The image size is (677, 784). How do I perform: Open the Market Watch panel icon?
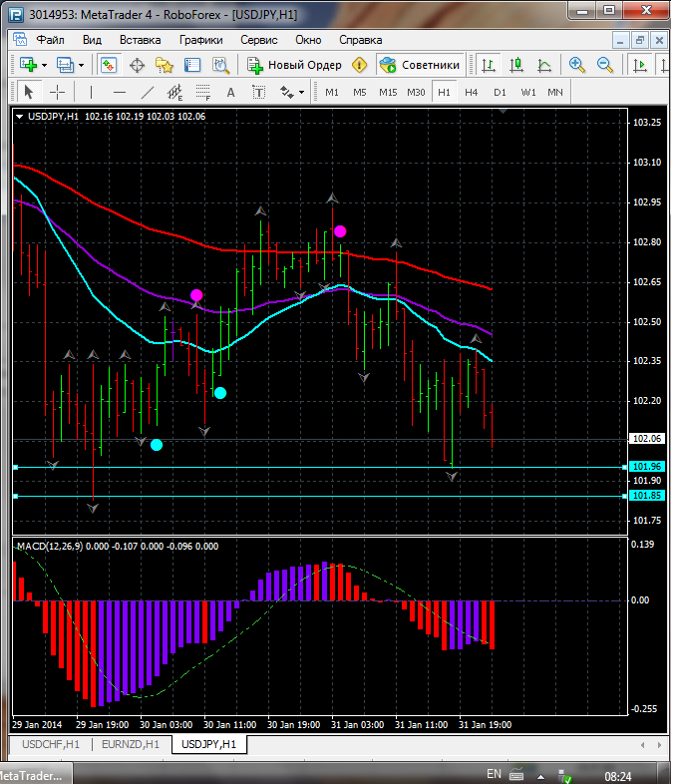pos(109,65)
